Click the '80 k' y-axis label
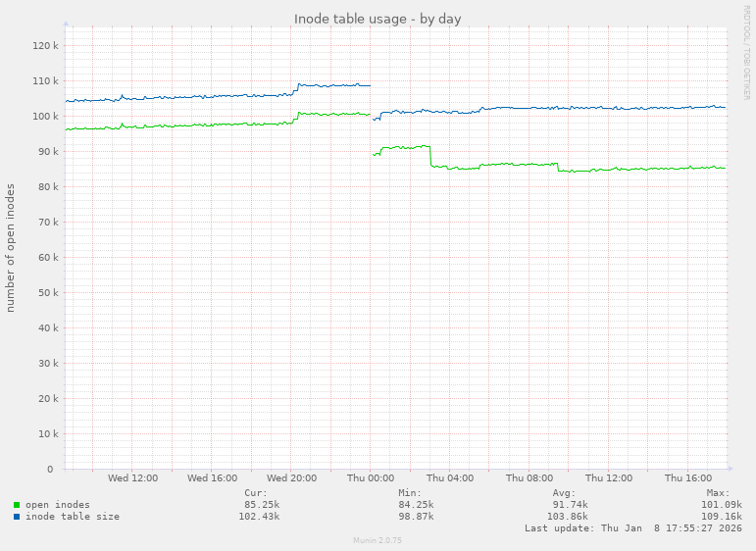756x551 pixels. [x=48, y=186]
